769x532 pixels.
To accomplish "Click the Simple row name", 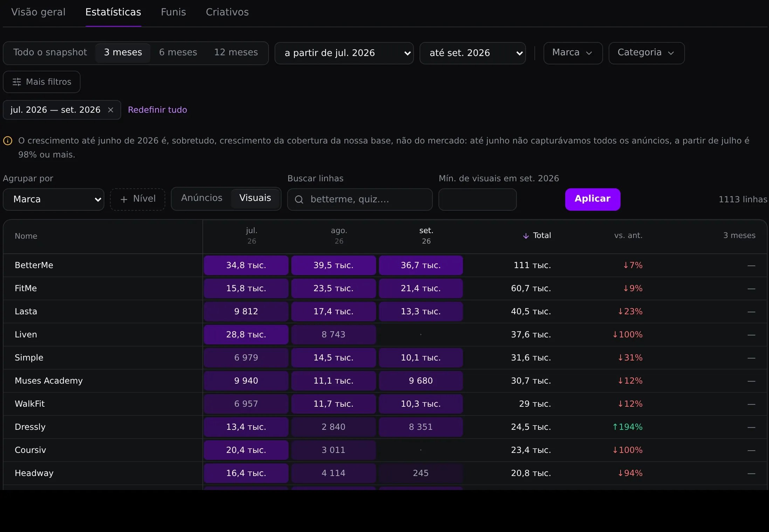I will [29, 358].
